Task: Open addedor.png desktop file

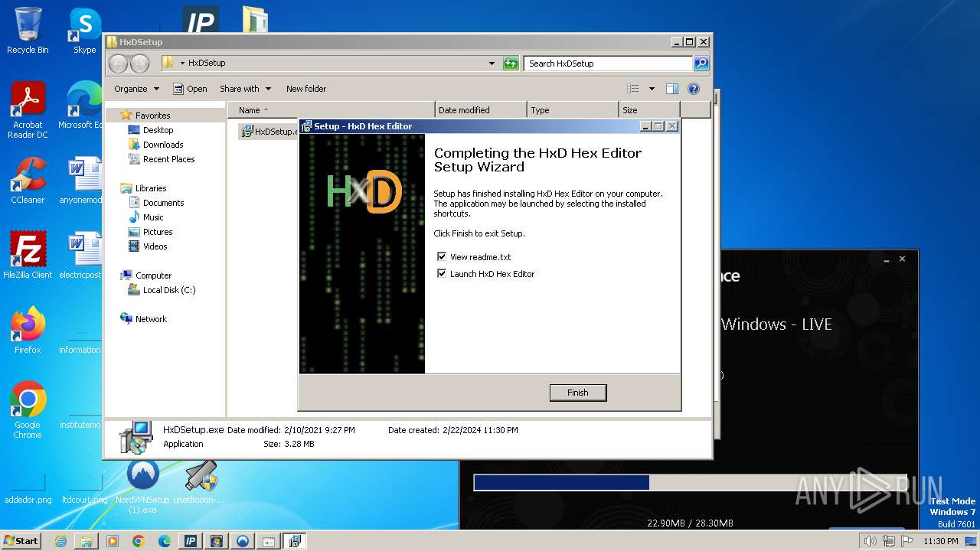Action: click(x=28, y=490)
